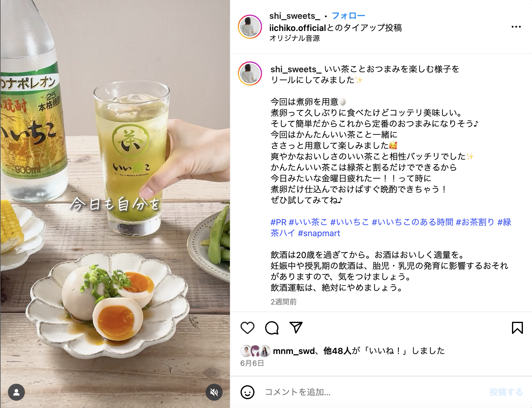Screen dimensions: 532x408
Task: Focus the コメントを追加 comment field
Action: pos(373,392)
